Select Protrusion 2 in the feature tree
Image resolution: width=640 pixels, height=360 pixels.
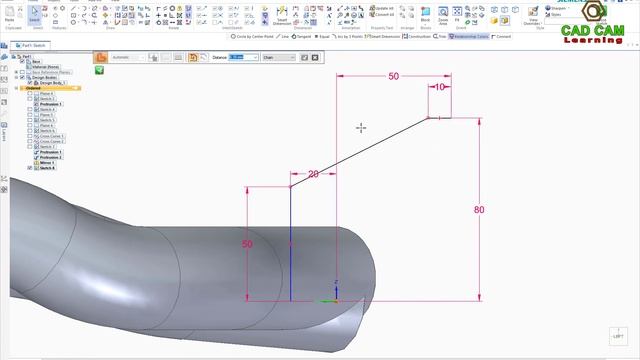click(x=51, y=157)
